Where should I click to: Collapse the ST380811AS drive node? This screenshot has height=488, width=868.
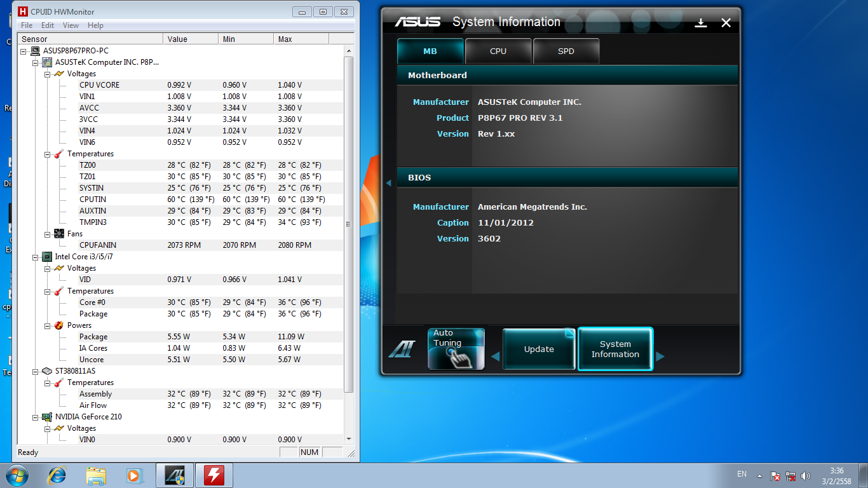click(x=36, y=371)
